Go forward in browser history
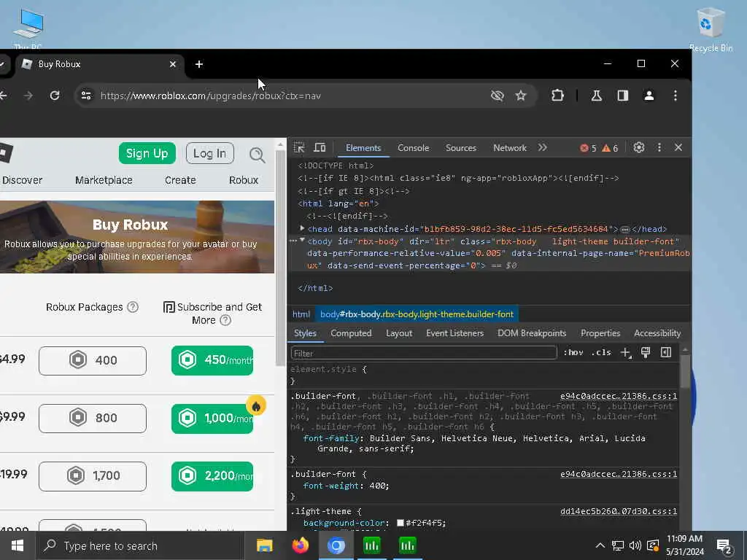 (x=28, y=96)
